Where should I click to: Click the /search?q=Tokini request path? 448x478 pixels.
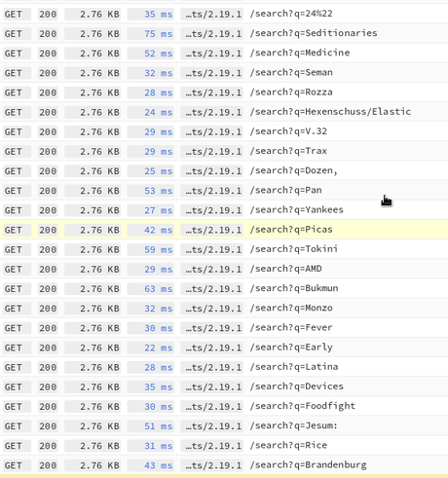point(294,249)
